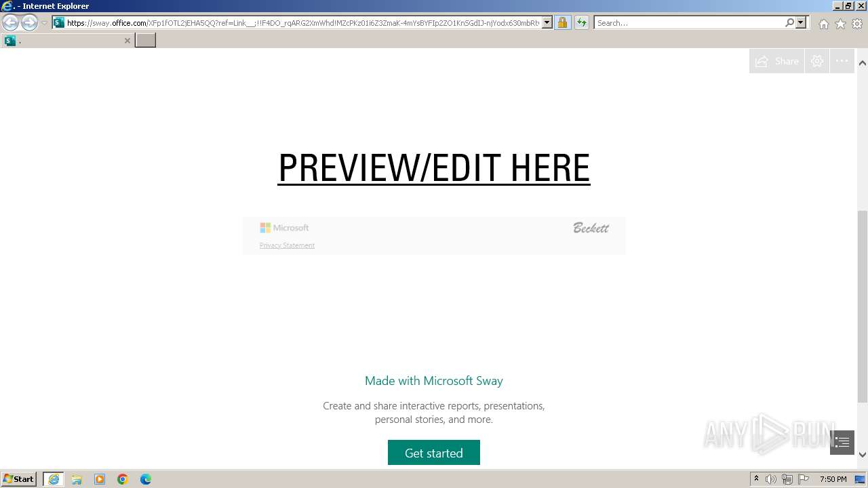This screenshot has height=488, width=868.
Task: Open the volume speaker tray icon
Action: click(x=771, y=479)
